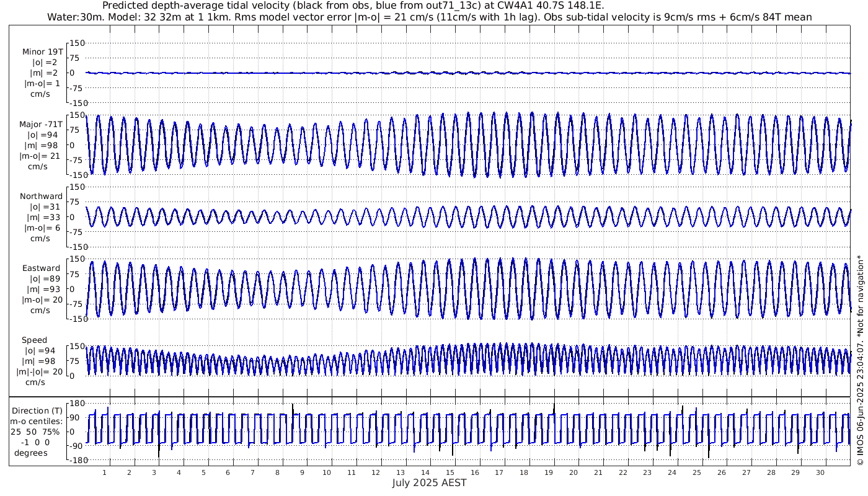The image size is (868, 496).
Task: Click the subtitle line starting with 'Water:30m'
Action: 429,17
